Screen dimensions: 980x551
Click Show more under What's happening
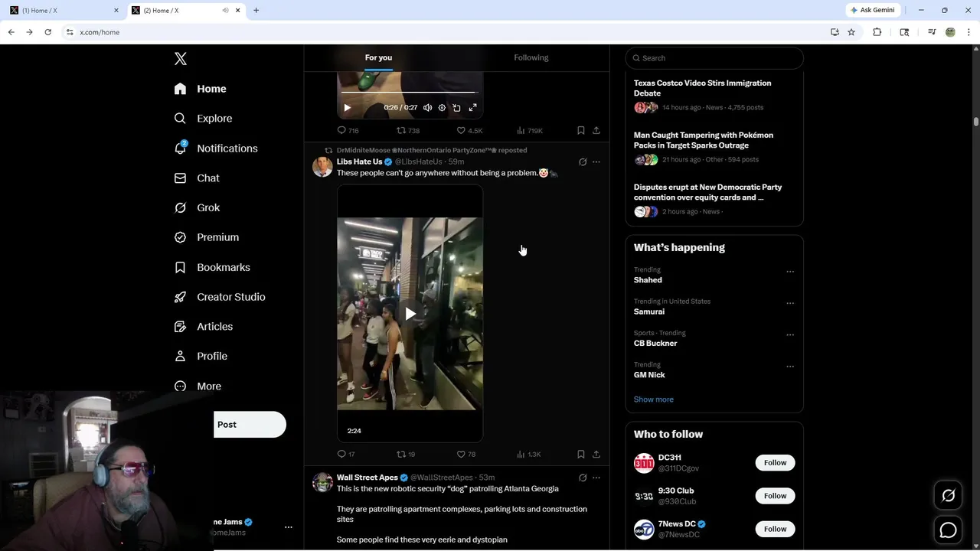tap(654, 399)
